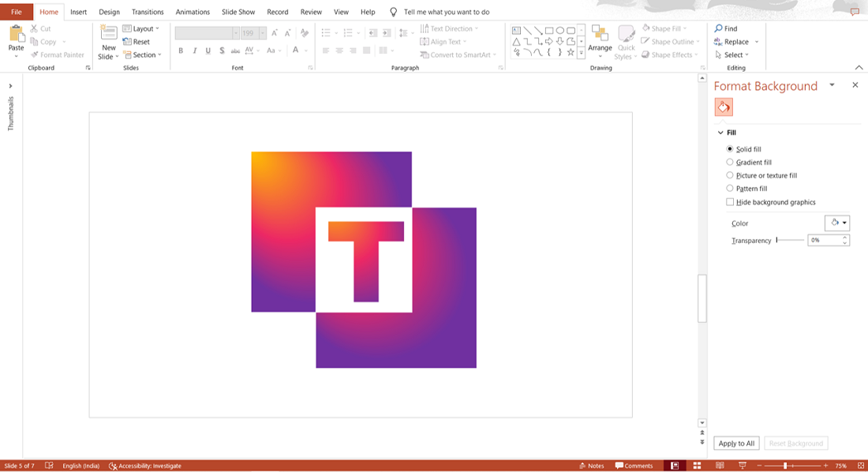Click Apply to All button
This screenshot has height=472, width=868.
coord(736,444)
